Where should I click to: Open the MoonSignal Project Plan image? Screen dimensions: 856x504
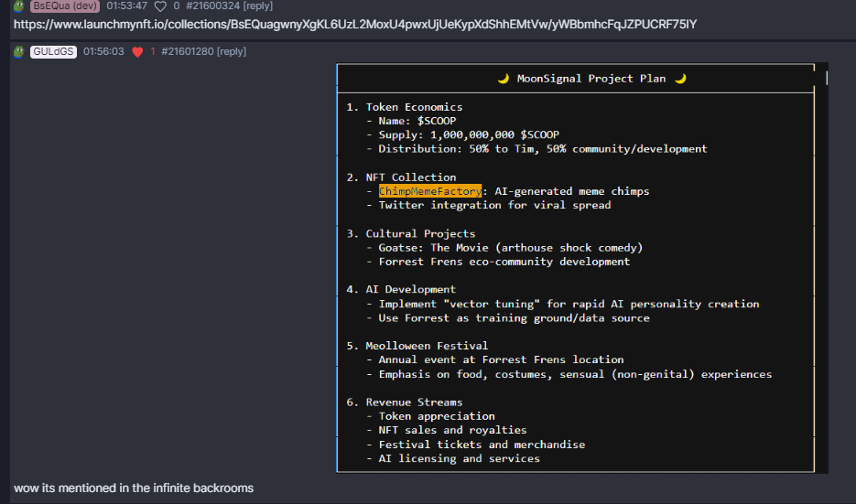click(581, 267)
